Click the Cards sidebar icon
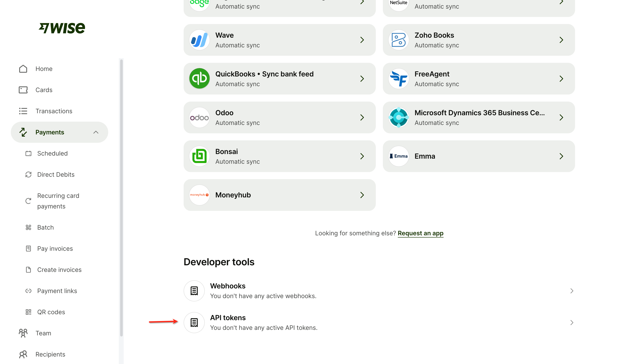The width and height of the screenshot is (637, 364). (x=23, y=90)
